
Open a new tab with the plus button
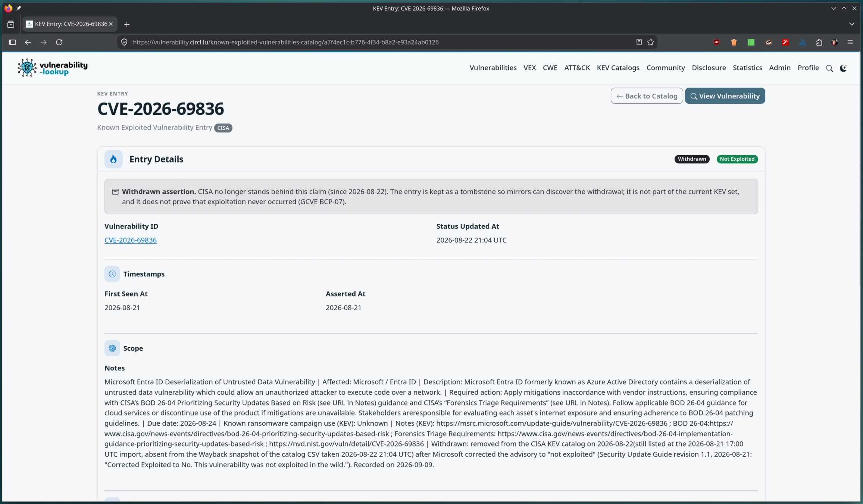(127, 24)
